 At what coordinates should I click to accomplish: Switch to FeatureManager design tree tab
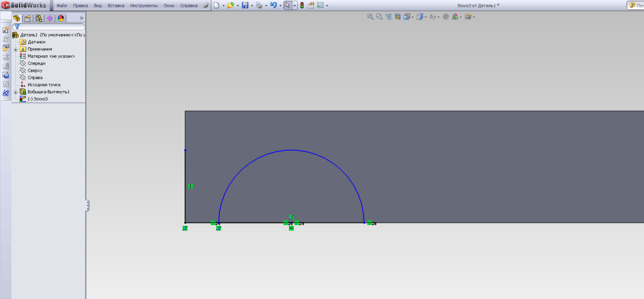point(17,18)
